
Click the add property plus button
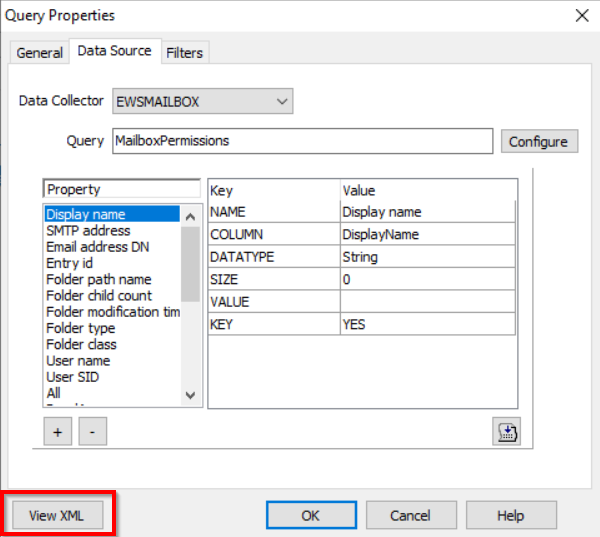[x=58, y=432]
